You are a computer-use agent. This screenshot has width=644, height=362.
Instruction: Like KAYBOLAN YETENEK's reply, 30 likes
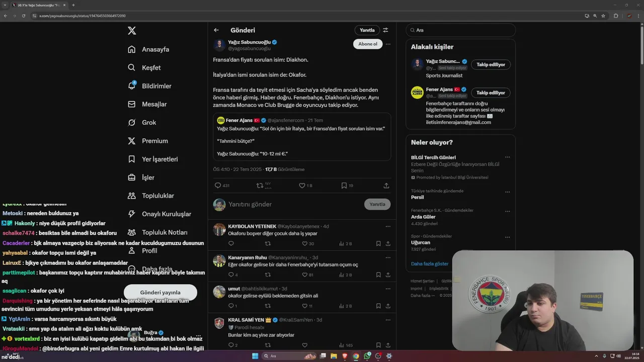[304, 243]
